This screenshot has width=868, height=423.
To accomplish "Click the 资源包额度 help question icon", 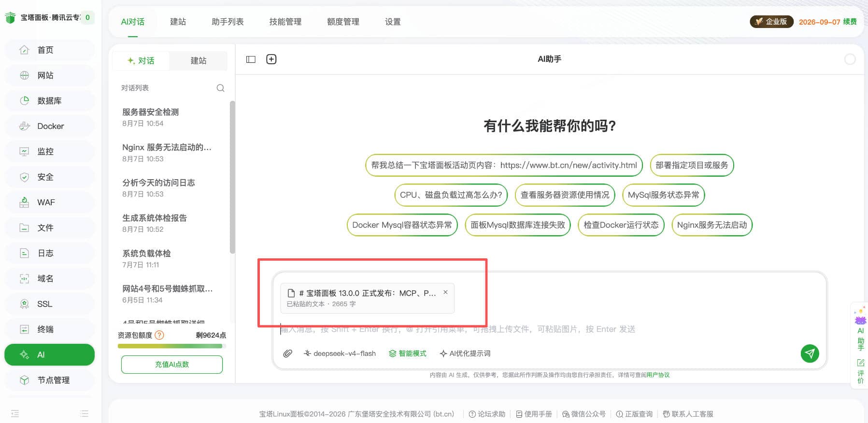I will click(159, 335).
